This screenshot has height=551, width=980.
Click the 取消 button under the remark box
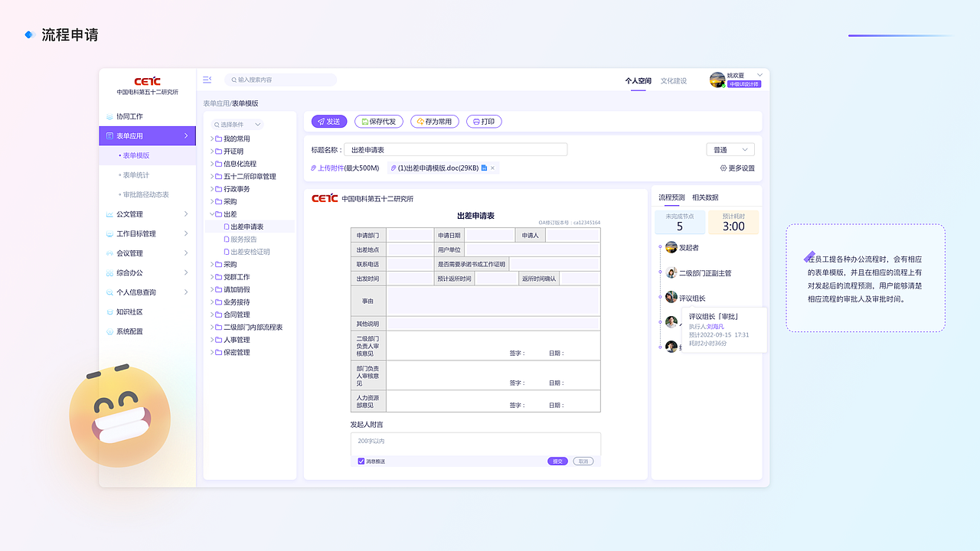583,461
